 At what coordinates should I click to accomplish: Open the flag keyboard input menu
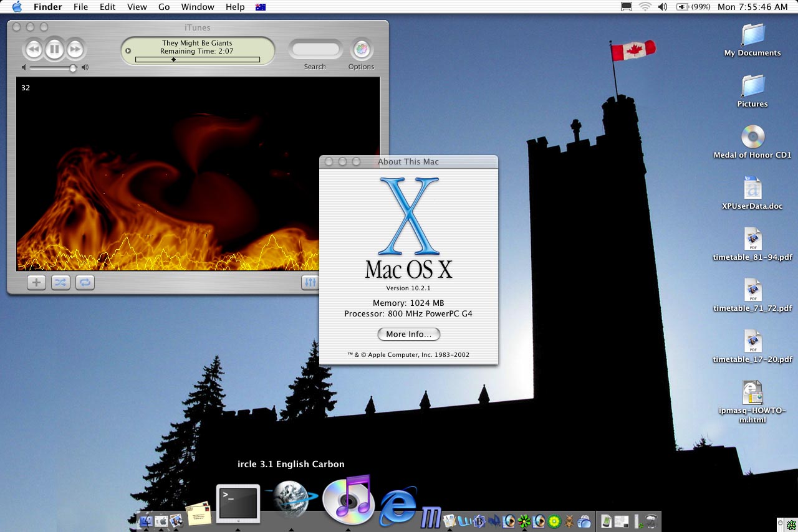pyautogui.click(x=261, y=7)
